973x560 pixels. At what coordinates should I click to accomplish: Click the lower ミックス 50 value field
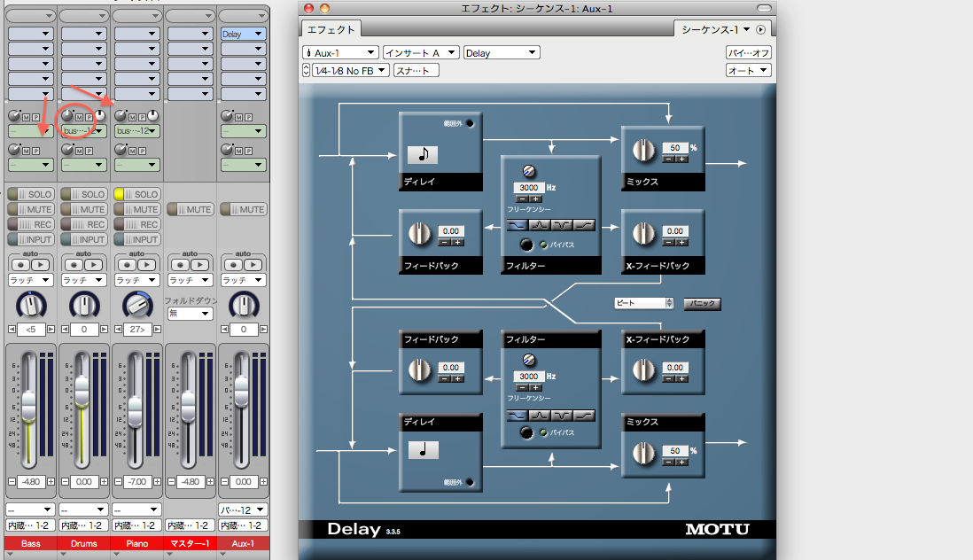pyautogui.click(x=675, y=451)
